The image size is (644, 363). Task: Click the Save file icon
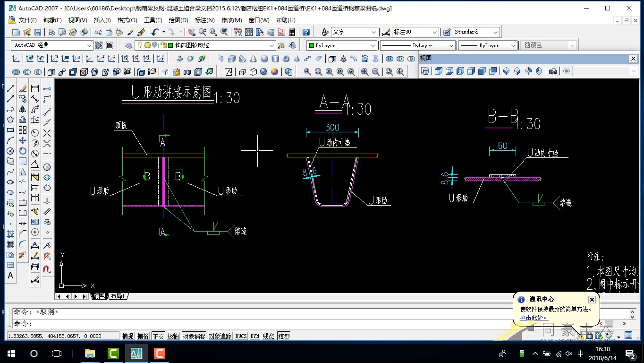point(38,32)
